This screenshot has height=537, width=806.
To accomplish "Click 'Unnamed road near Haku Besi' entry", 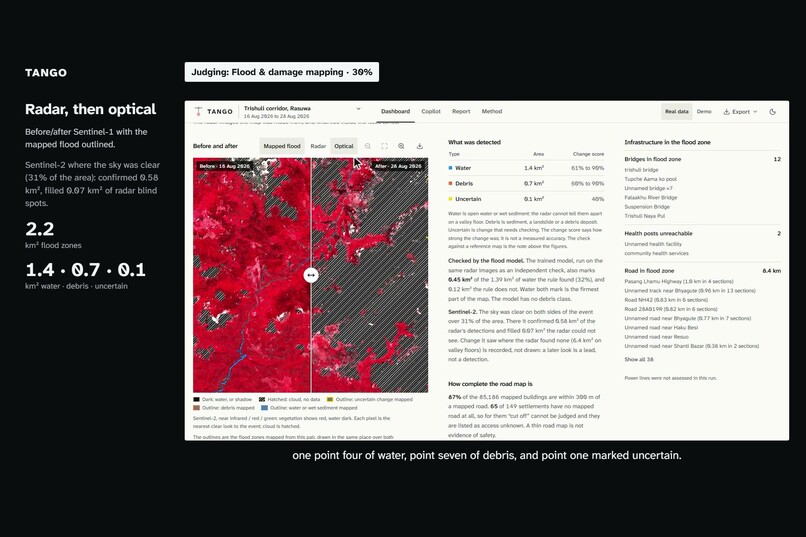I will click(x=661, y=328).
